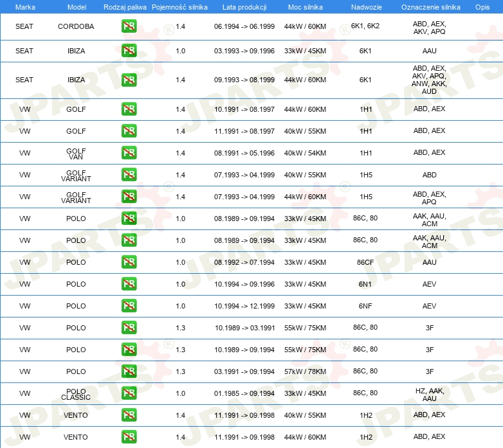Image resolution: width=503 pixels, height=448 pixels.
Task: Click the 09.1993 -> 08.1999 date cell
Action: 244,80
